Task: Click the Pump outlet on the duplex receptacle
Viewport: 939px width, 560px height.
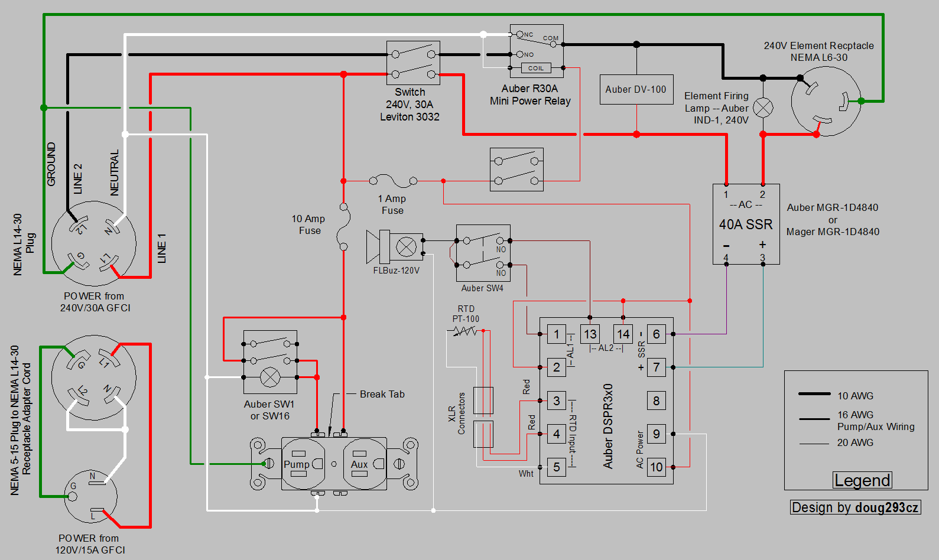Action: (x=304, y=464)
